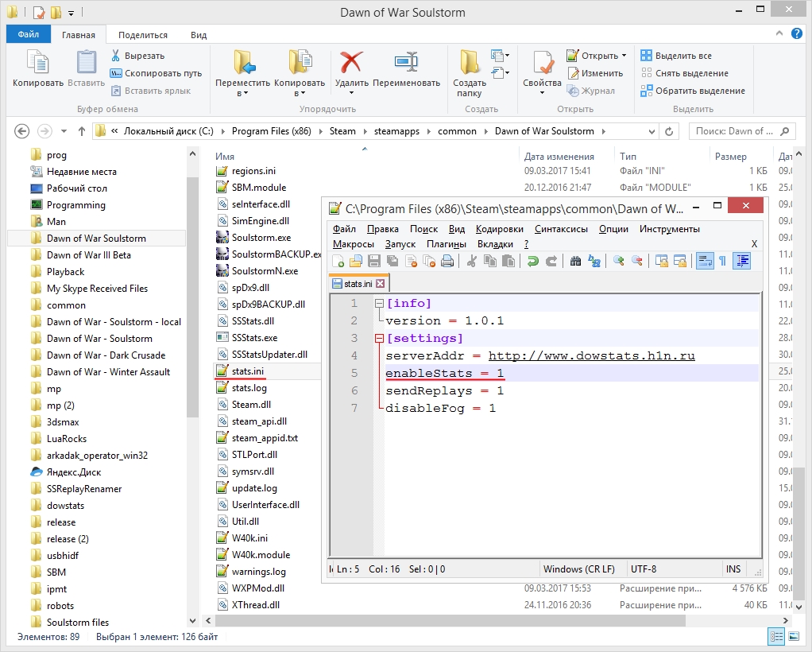
Task: Click Notepad++ Save All icon
Action: (x=392, y=262)
